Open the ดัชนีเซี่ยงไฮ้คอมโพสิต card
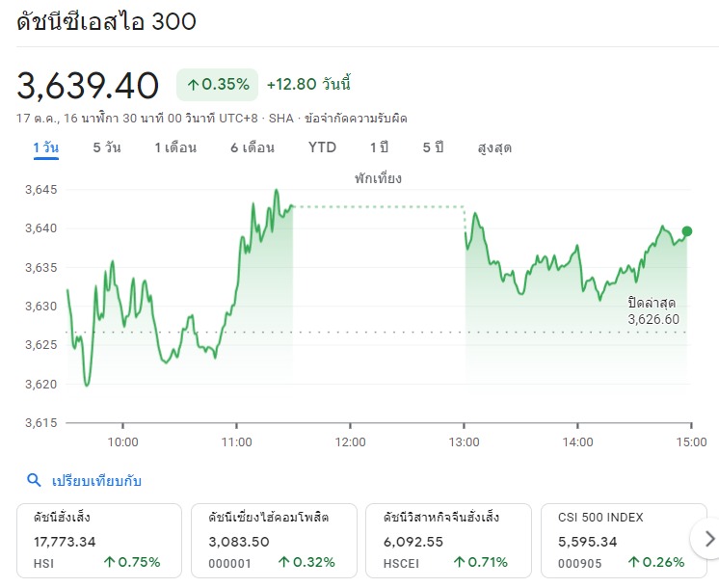719x588 pixels. tap(274, 541)
